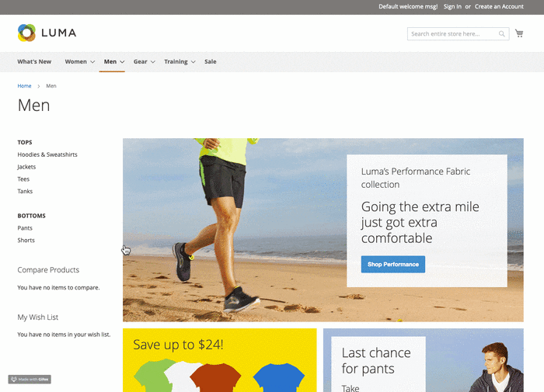The image size is (544, 392).
Task: Open the Sale menu item
Action: tap(211, 61)
